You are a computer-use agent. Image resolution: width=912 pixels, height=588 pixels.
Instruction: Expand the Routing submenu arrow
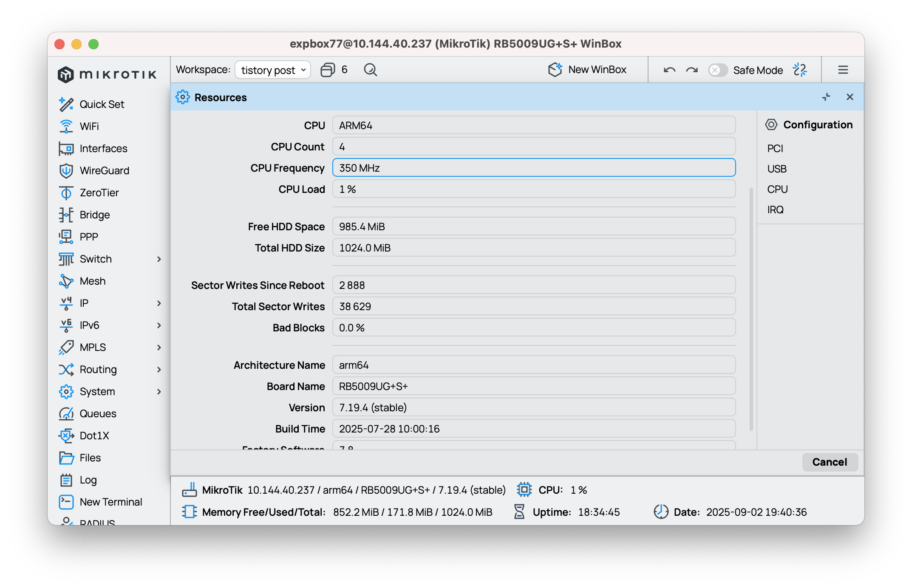[x=159, y=369]
